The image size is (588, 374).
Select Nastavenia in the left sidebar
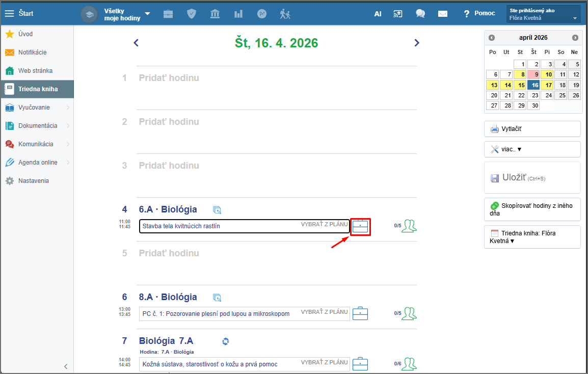coord(34,181)
